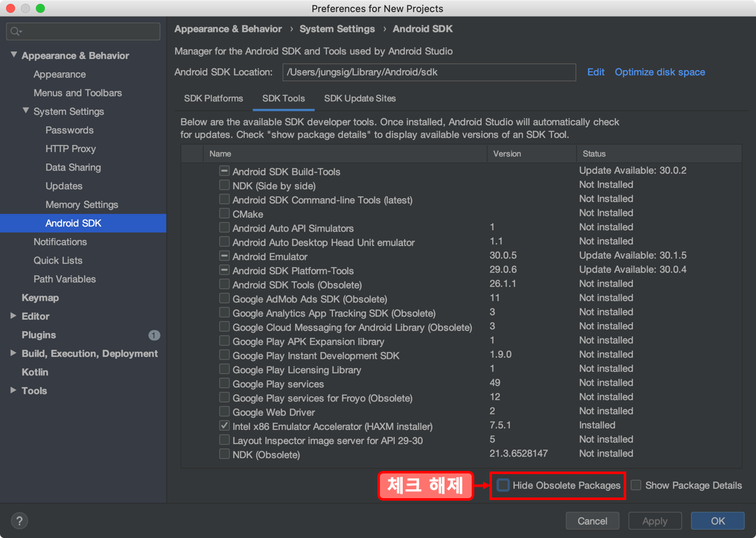Select the SDK Tools tab
The width and height of the screenshot is (756, 538).
point(284,98)
